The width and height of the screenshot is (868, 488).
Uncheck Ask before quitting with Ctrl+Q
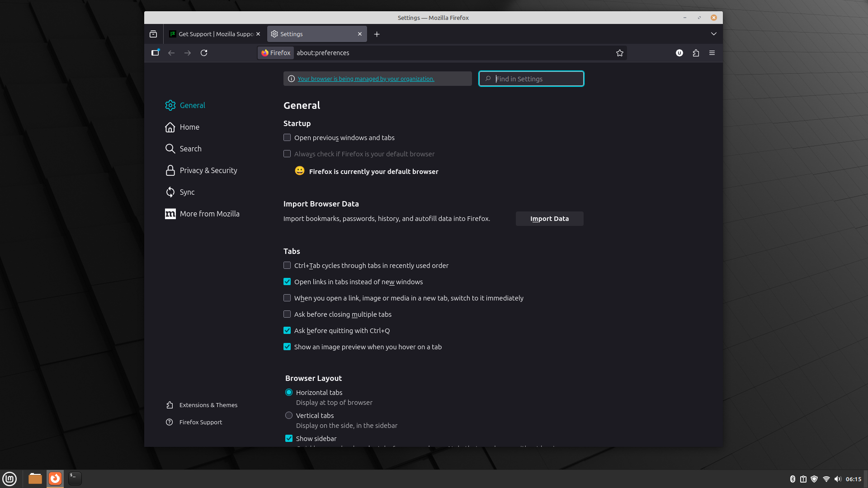pyautogui.click(x=287, y=330)
